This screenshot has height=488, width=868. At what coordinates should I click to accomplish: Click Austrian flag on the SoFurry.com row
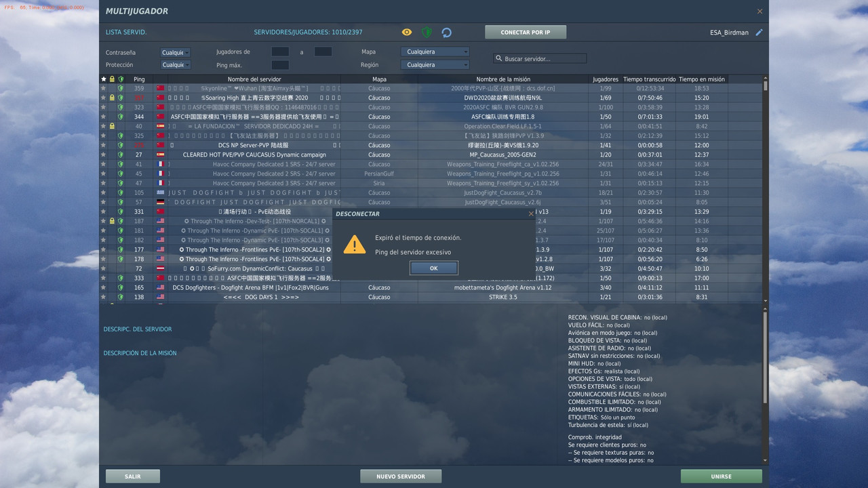[161, 268]
